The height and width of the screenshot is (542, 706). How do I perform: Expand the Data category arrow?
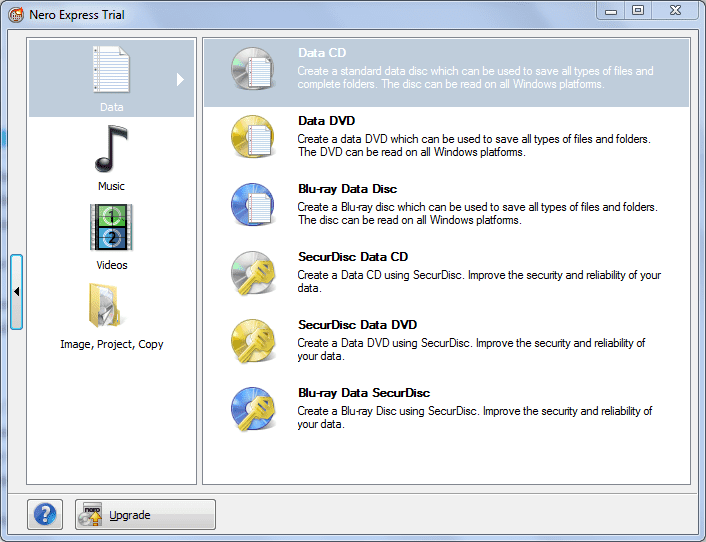(180, 79)
